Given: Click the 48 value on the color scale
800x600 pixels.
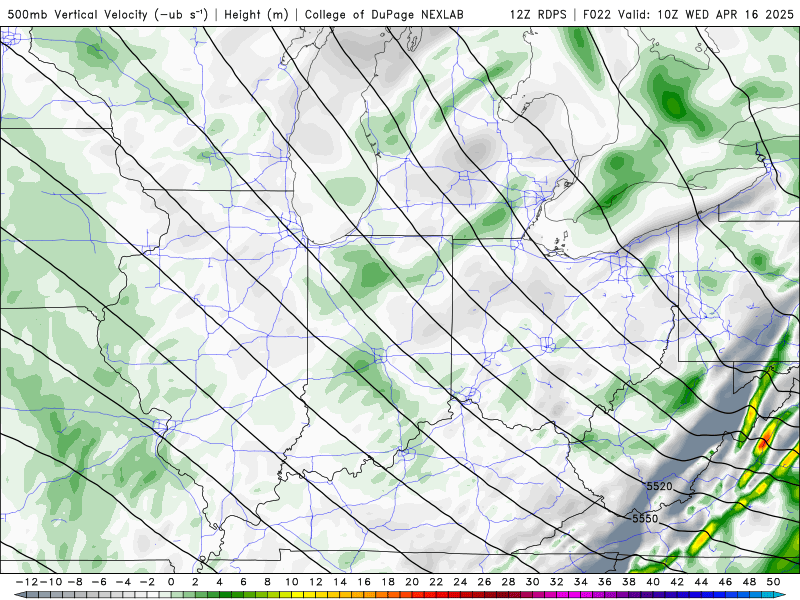Looking at the screenshot, I should [749, 582].
